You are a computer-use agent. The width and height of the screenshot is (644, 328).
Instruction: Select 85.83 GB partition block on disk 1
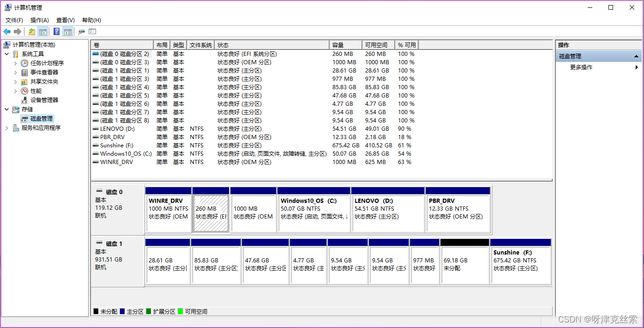coord(216,261)
